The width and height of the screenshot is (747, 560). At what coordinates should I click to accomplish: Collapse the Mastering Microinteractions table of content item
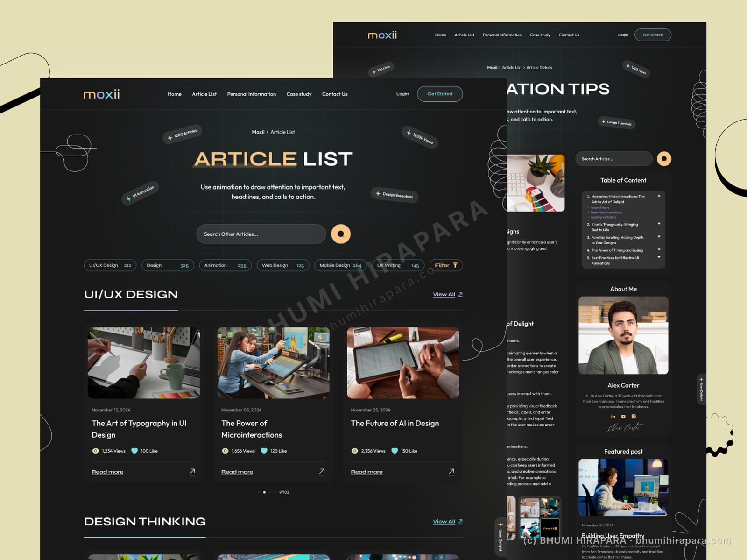tap(659, 196)
